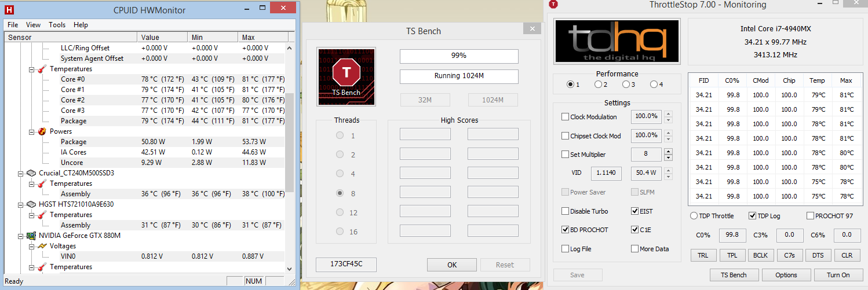The image size is (868, 290).
Task: Select the Crucial_CT240M500SSD3 drive icon
Action: (32, 173)
